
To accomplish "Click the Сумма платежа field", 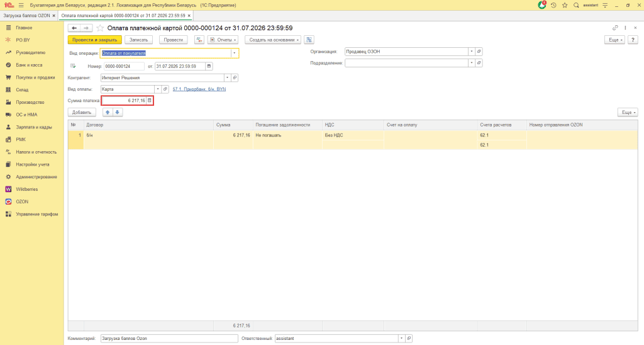I will [124, 100].
